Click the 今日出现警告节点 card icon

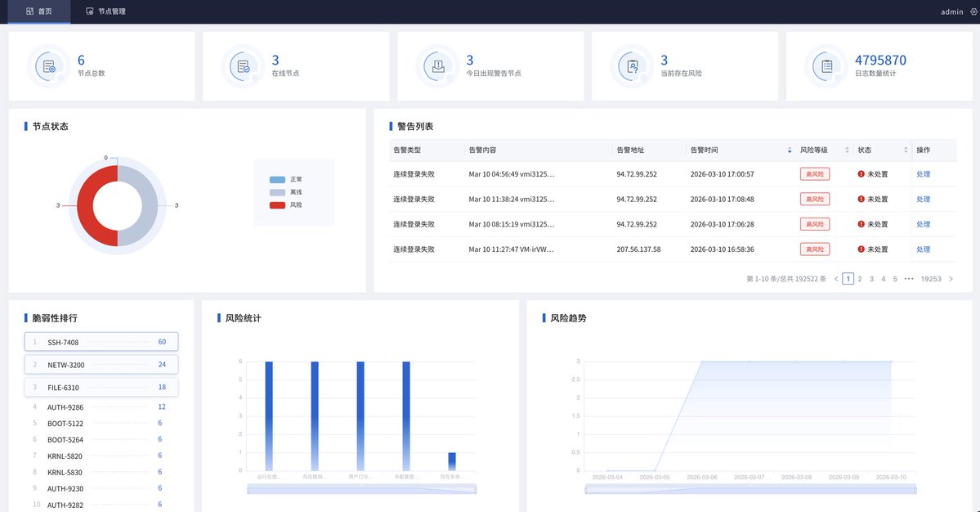[x=437, y=66]
